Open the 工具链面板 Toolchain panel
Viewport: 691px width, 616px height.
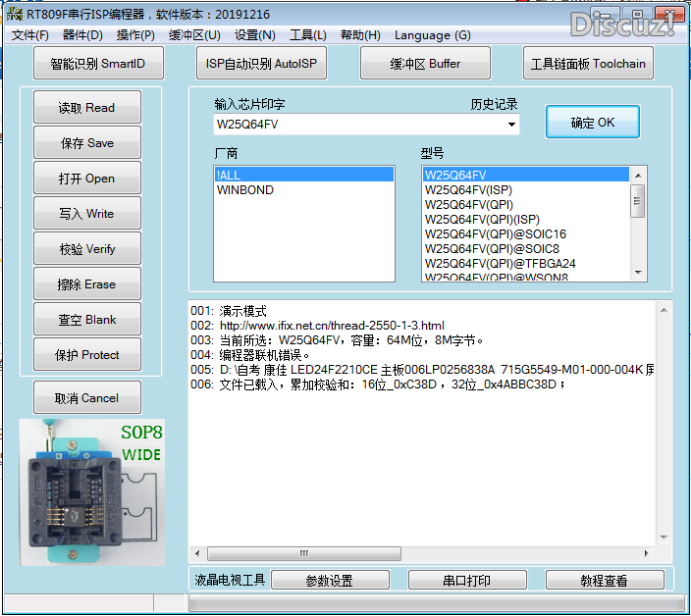pyautogui.click(x=589, y=64)
